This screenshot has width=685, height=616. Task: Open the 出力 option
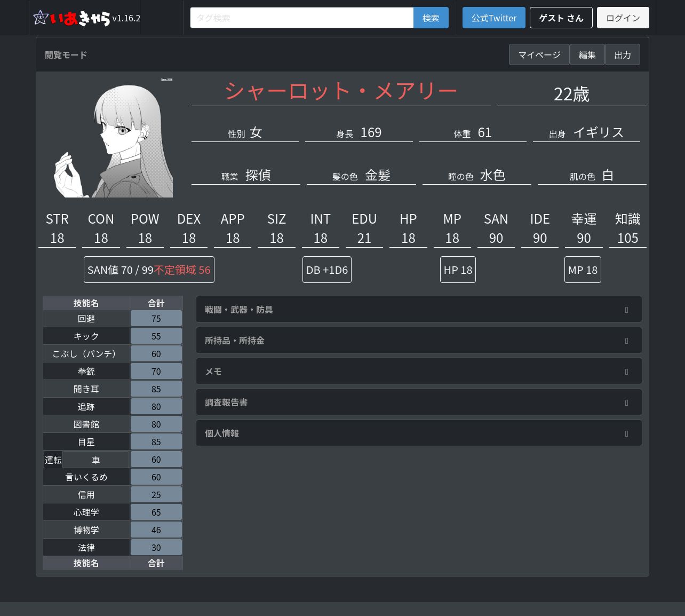pos(623,54)
